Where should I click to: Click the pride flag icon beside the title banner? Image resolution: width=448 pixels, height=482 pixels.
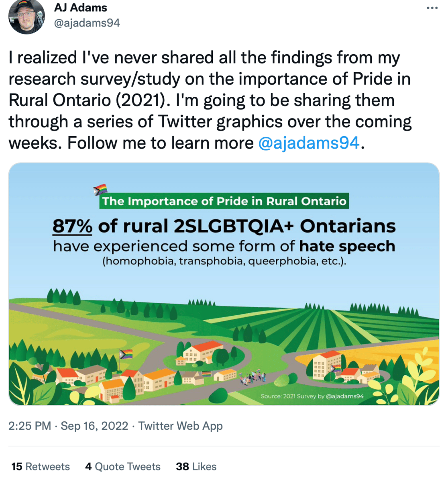click(100, 189)
